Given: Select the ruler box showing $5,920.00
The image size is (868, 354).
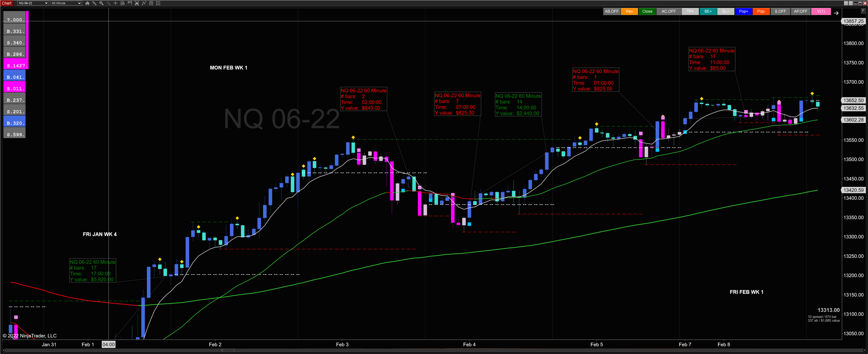Looking at the screenshot, I should [92, 270].
